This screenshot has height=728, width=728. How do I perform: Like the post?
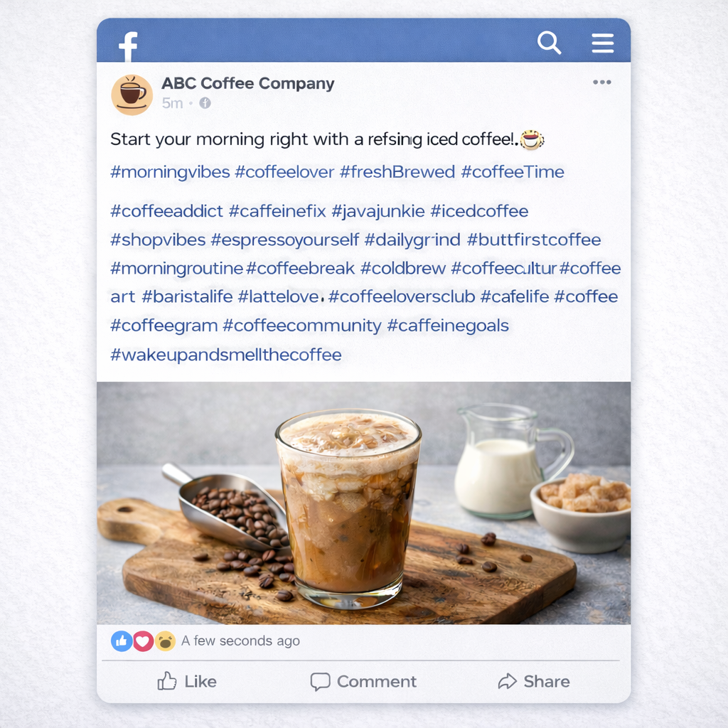point(187,681)
